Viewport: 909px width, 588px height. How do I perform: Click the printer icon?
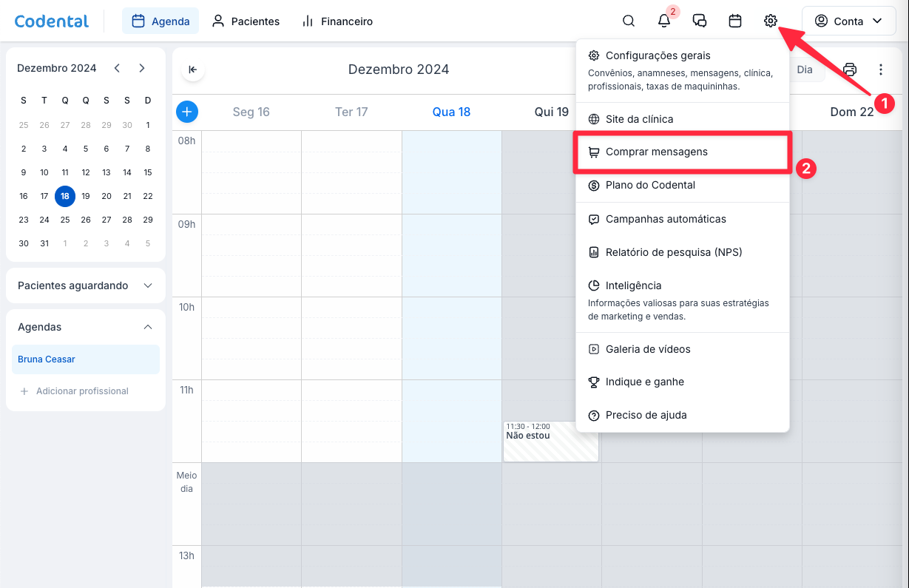(x=850, y=70)
